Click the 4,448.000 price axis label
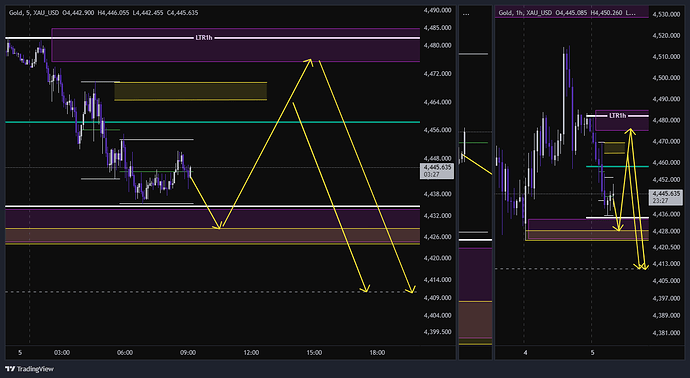Viewport: 690px width, 378px height. pos(437,158)
